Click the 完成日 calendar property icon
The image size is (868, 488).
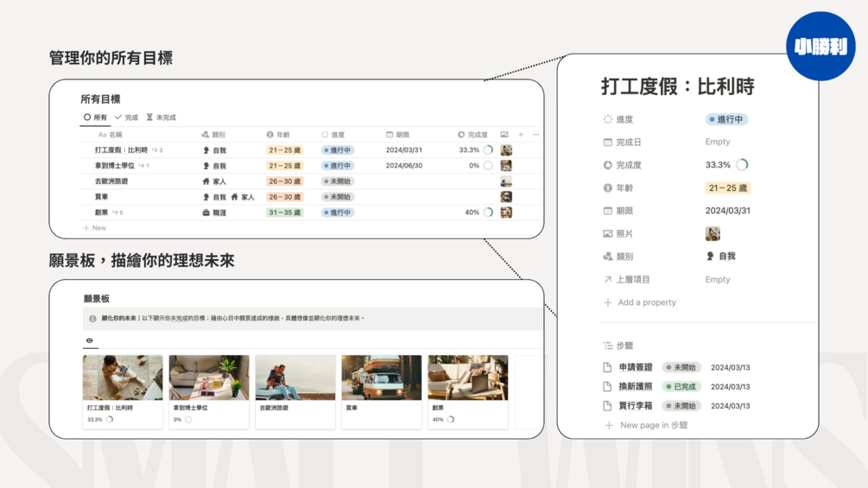[608, 143]
